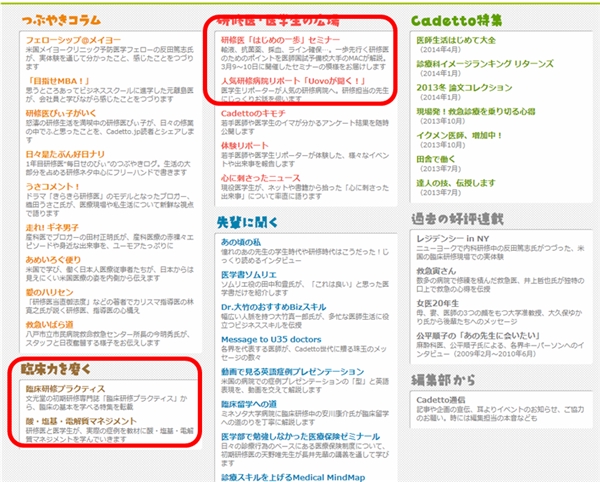Click 人気研修病院リポート「Uovoが聞く!」 link
This screenshot has width=600, height=482.
point(293,81)
